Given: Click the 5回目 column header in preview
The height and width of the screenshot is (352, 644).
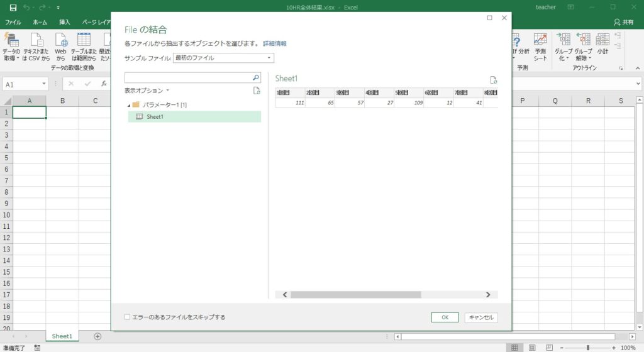Looking at the screenshot, I should click(x=408, y=93).
